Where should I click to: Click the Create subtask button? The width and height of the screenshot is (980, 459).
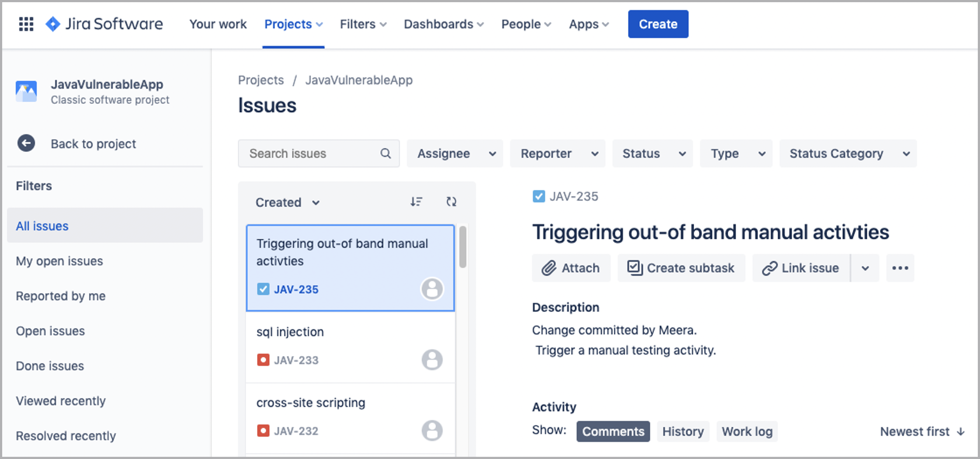681,268
